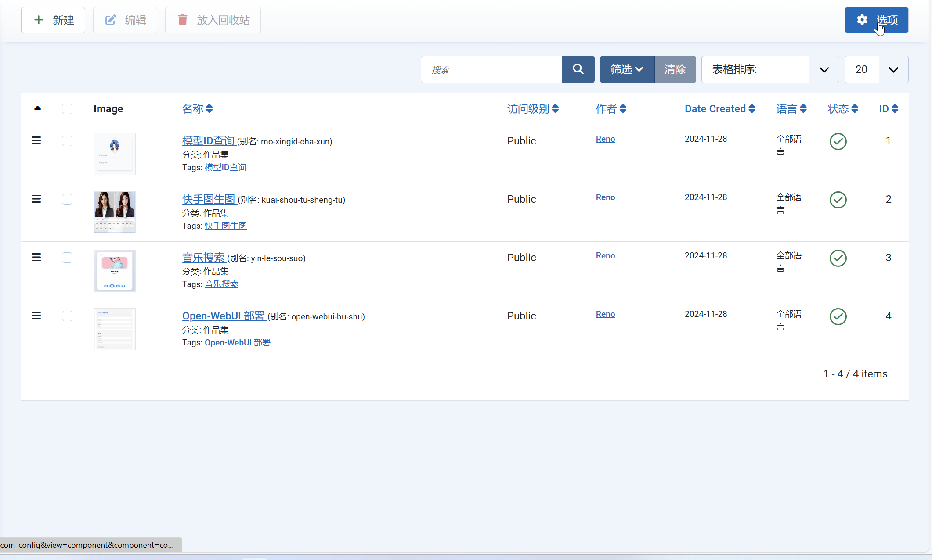Image resolution: width=932 pixels, height=560 pixels.
Task: Expand the 筛选 filter options dropdown
Action: click(627, 69)
